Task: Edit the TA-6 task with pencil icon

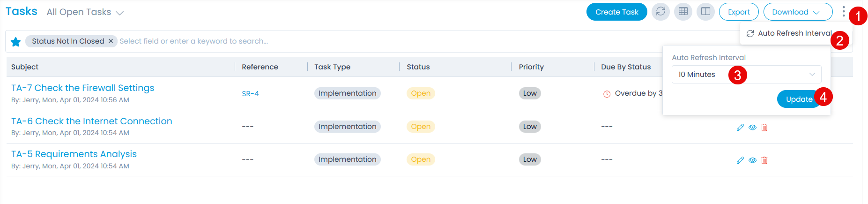Action: 740,128
